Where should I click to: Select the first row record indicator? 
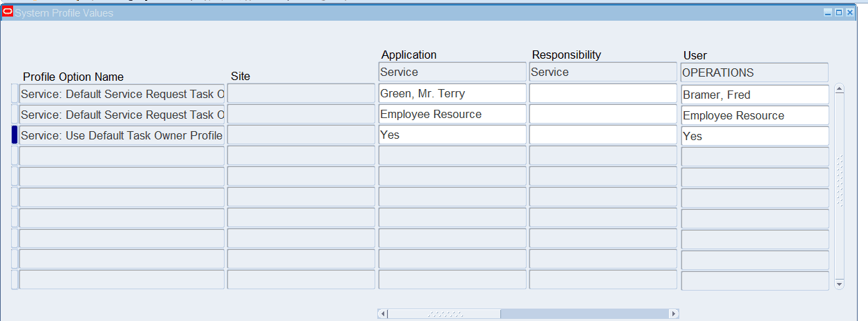point(15,94)
